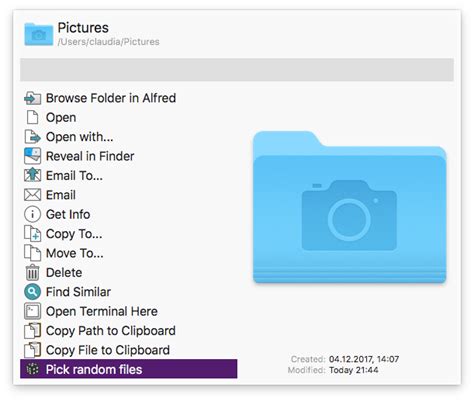Choose Find Similar action
Viewport: 474px width, 401px height.
[x=129, y=292]
